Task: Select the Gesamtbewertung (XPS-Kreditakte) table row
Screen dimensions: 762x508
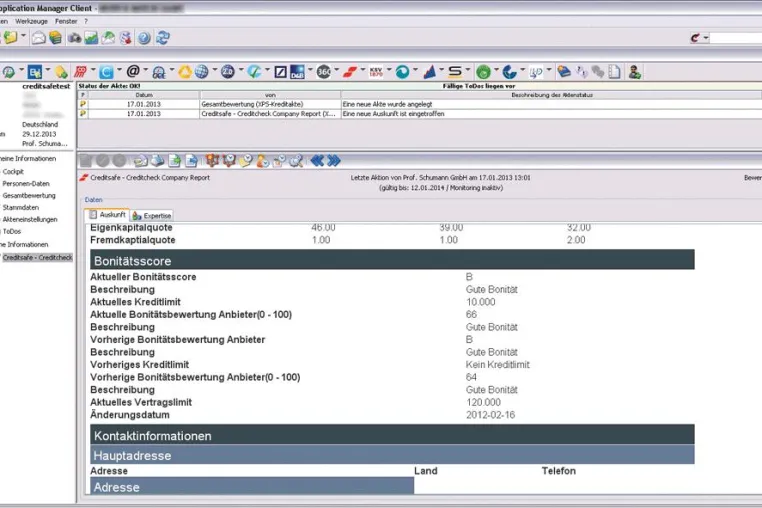Action: [420, 104]
